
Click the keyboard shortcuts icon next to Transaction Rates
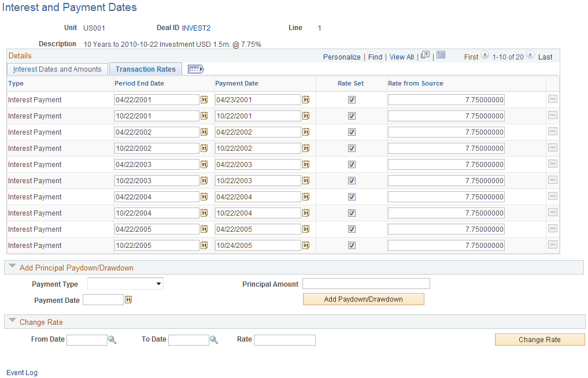[195, 69]
